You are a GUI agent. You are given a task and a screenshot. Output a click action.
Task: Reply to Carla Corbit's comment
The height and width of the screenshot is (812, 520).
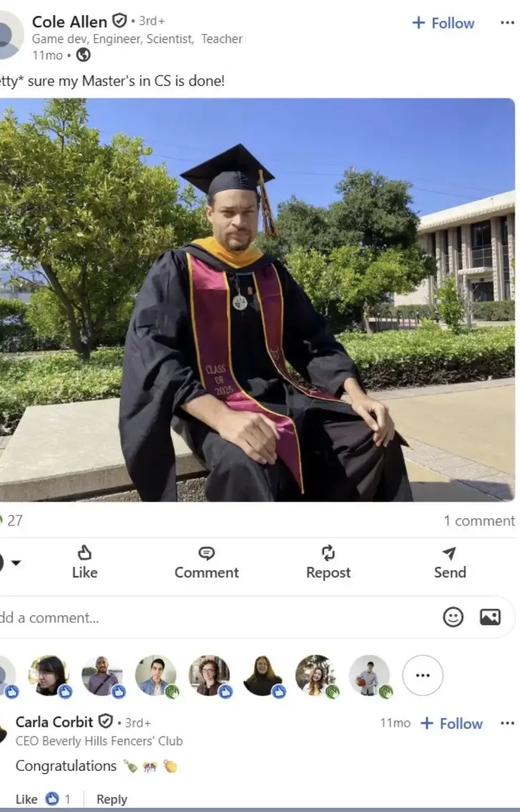[112, 799]
